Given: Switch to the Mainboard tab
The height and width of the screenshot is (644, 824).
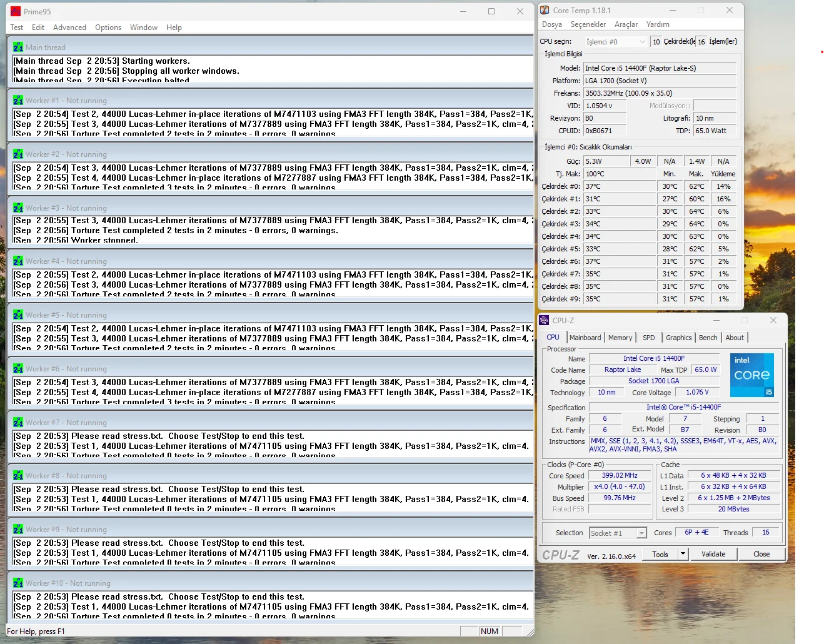Looking at the screenshot, I should tap(585, 338).
